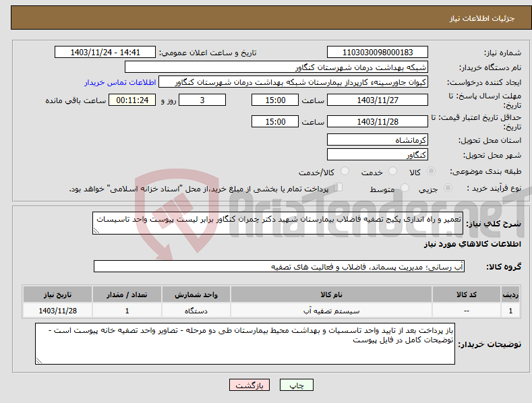Click the response deadline time 15:00 field
Screen dimensions: 532x403
click(x=275, y=100)
